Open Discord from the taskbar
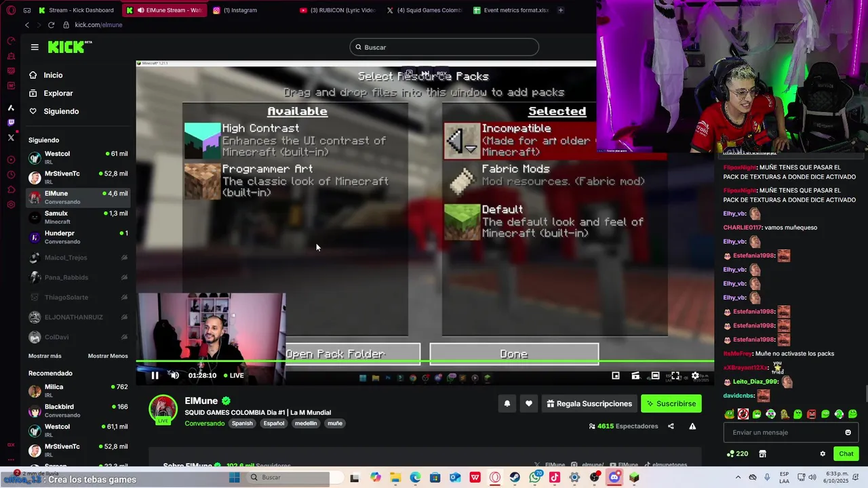The image size is (868, 488). coord(614,477)
